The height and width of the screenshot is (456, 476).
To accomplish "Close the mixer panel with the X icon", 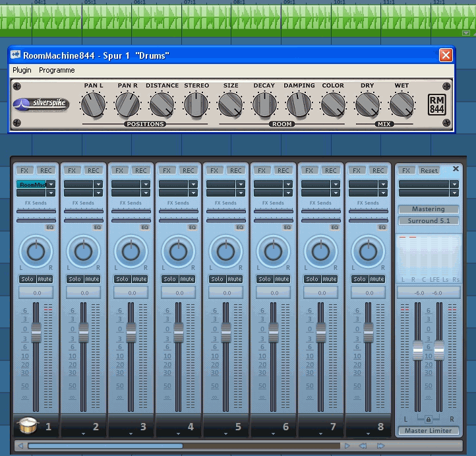I will coord(456,168).
